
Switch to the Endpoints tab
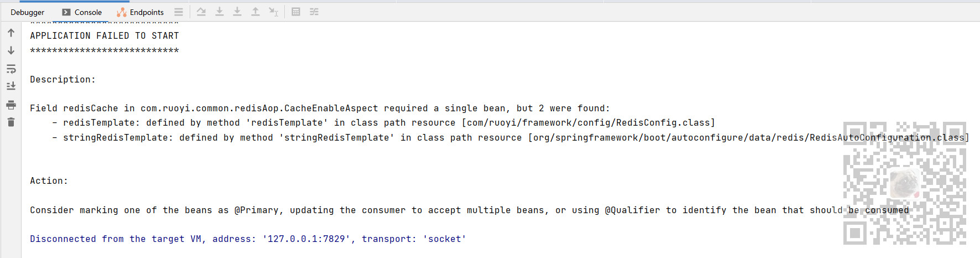pyautogui.click(x=140, y=12)
